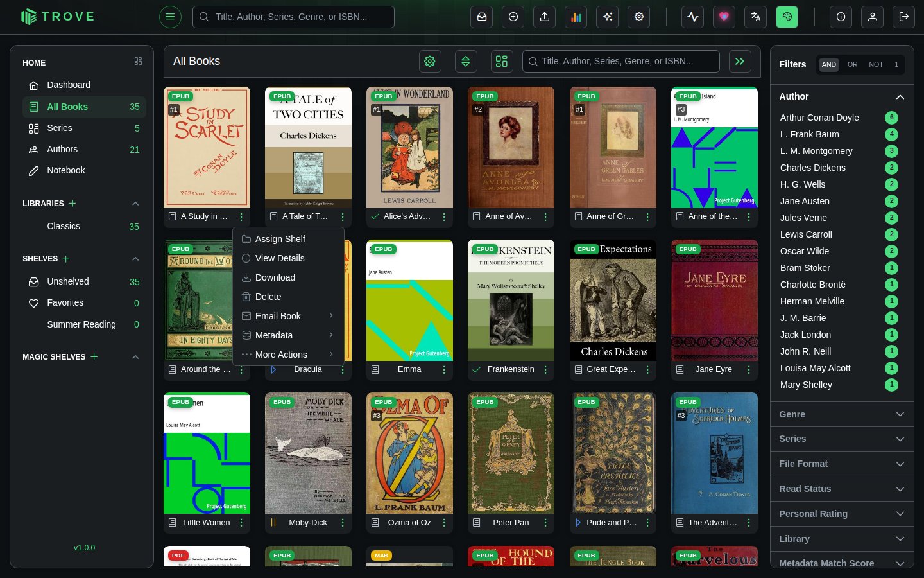Open Frankenstein book cover thumbnail
The height and width of the screenshot is (578, 924).
tap(511, 301)
